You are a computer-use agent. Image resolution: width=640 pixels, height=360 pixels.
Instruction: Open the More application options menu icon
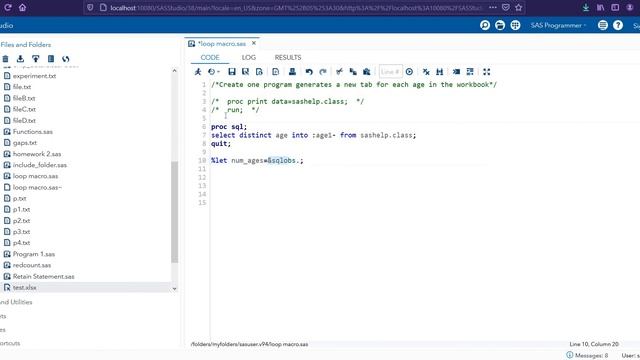point(603,25)
